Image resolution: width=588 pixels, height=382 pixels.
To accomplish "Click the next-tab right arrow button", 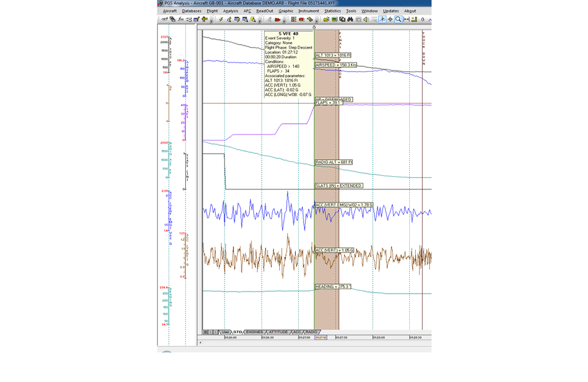I will [x=215, y=332].
